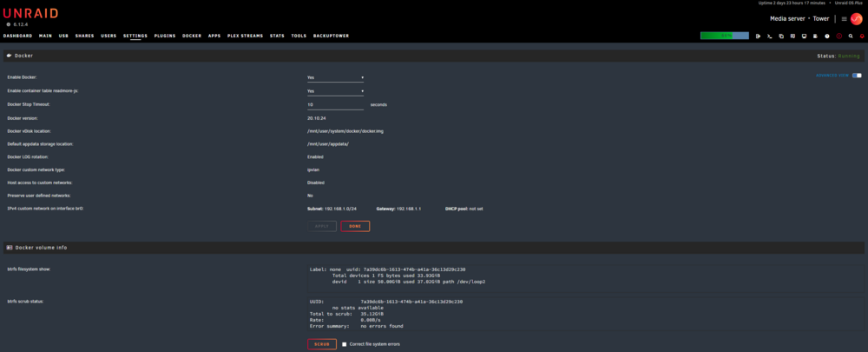Click the logout icon in toolbar
Screen dimensions: 868x352
[758, 36]
